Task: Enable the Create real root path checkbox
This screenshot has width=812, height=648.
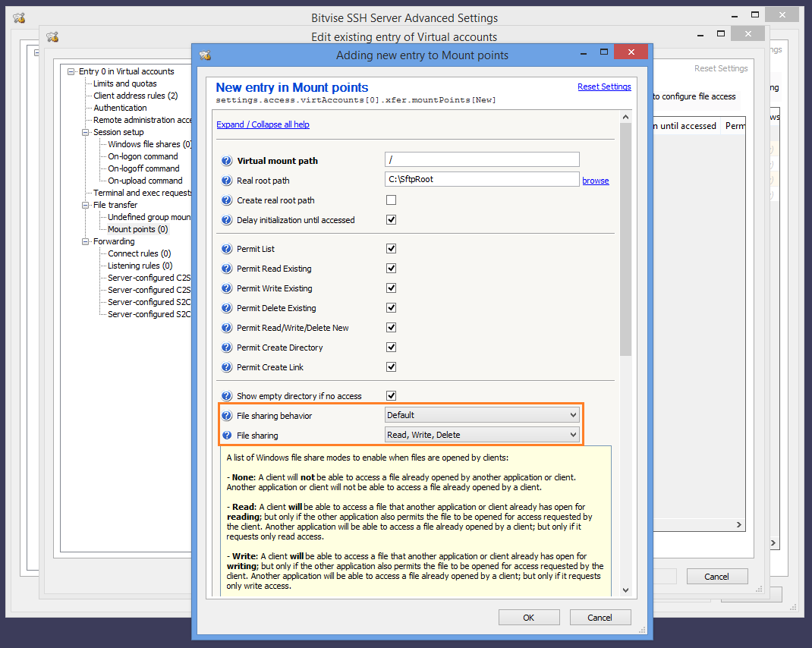Action: (392, 200)
